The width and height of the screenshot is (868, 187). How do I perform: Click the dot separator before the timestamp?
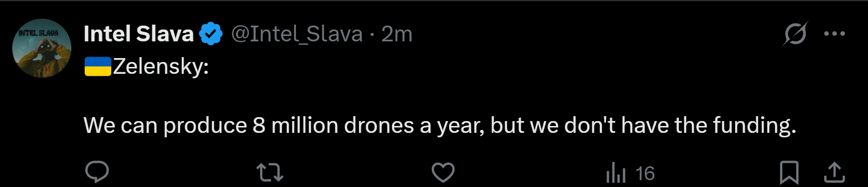point(372,34)
